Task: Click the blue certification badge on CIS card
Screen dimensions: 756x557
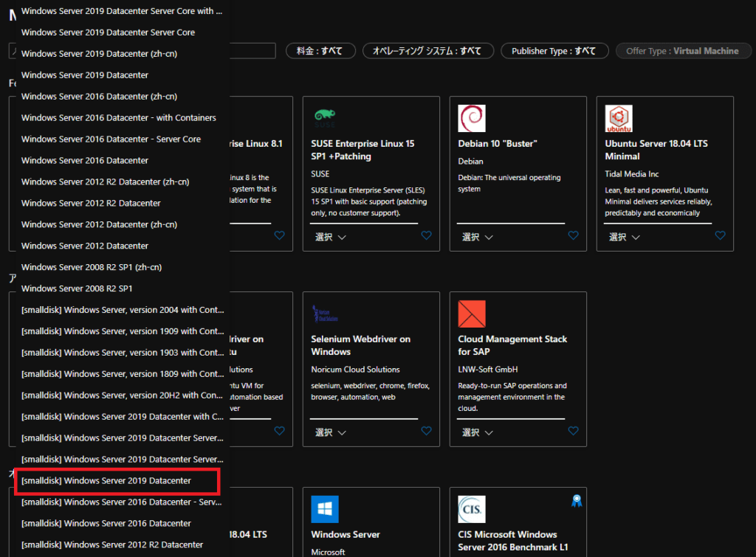Action: pos(577,500)
